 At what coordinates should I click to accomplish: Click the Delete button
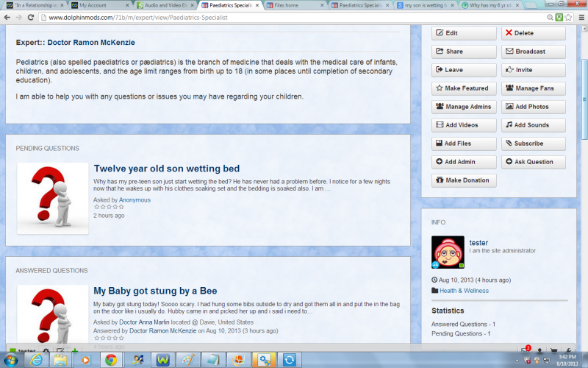tap(534, 33)
